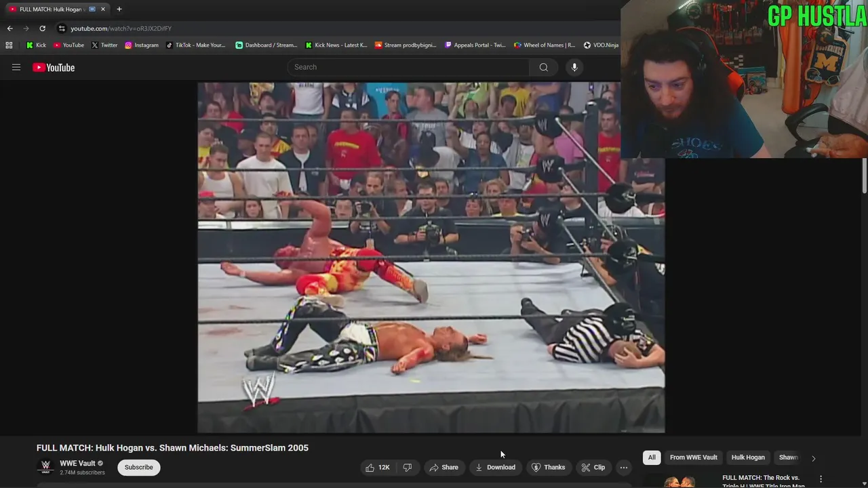Download the video
Screen dimensions: 868x488
click(x=495, y=467)
